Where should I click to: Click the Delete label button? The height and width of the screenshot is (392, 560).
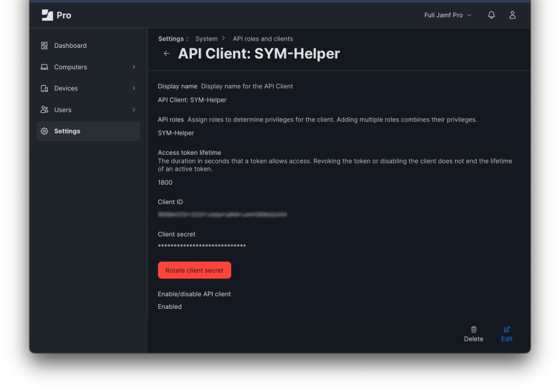point(474,339)
